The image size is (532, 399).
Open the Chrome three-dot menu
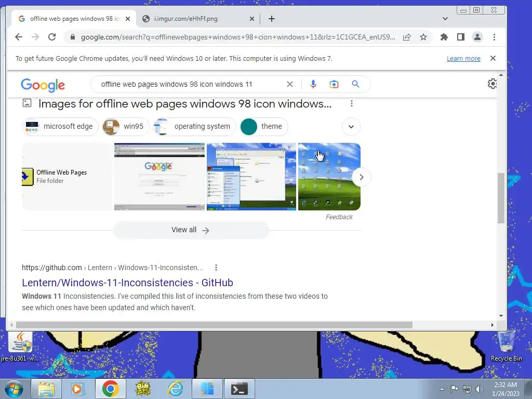pos(495,37)
